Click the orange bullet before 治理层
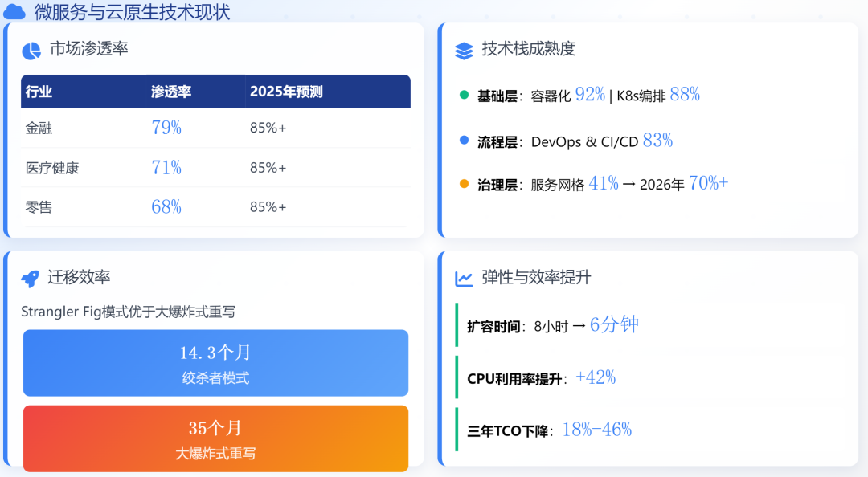868x477 pixels. 464,184
